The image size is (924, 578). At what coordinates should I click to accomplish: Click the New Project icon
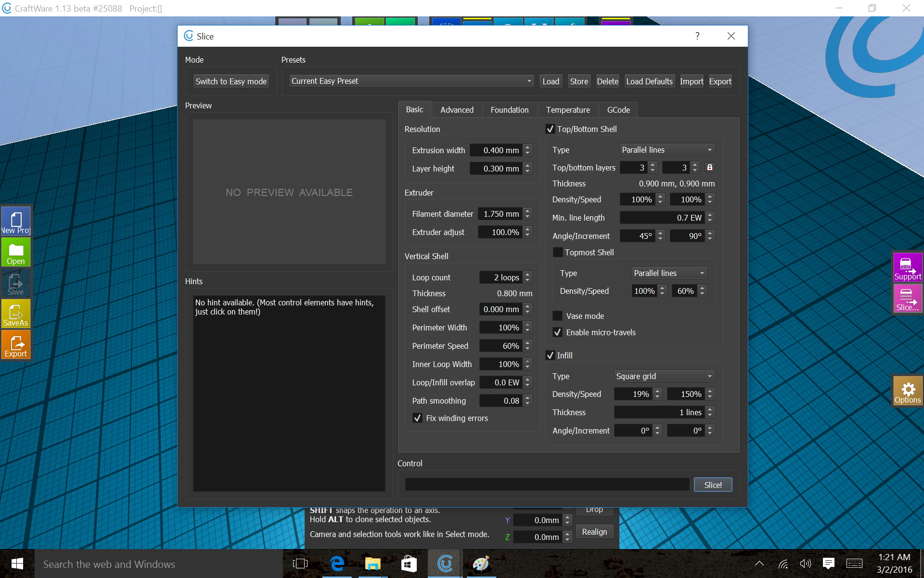click(x=16, y=221)
